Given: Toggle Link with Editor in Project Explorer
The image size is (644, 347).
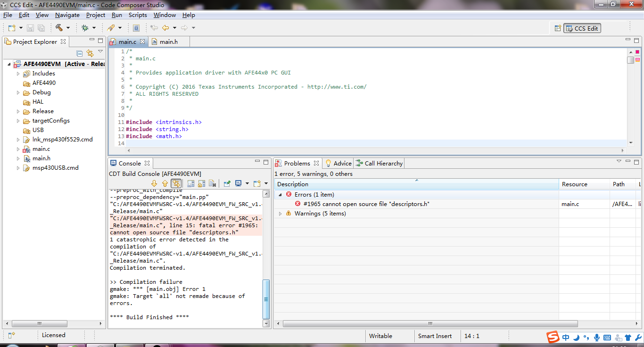Looking at the screenshot, I should coord(90,53).
